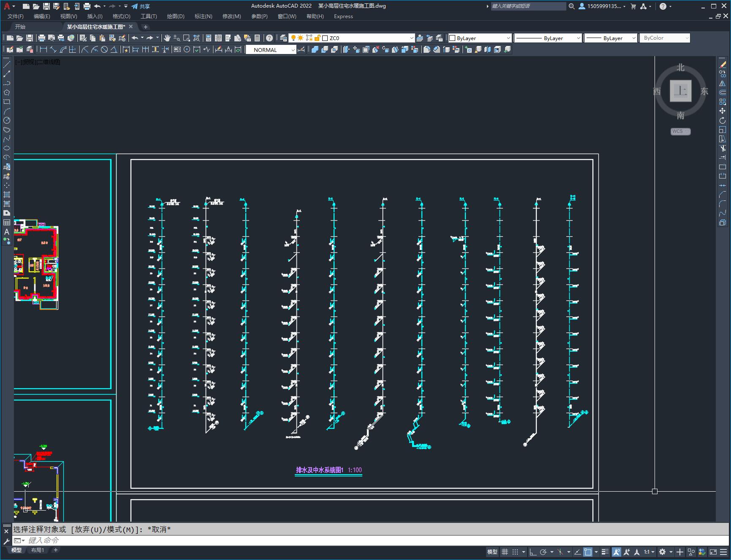Open the Express menu
Screen dimensions: 731x560
[343, 16]
